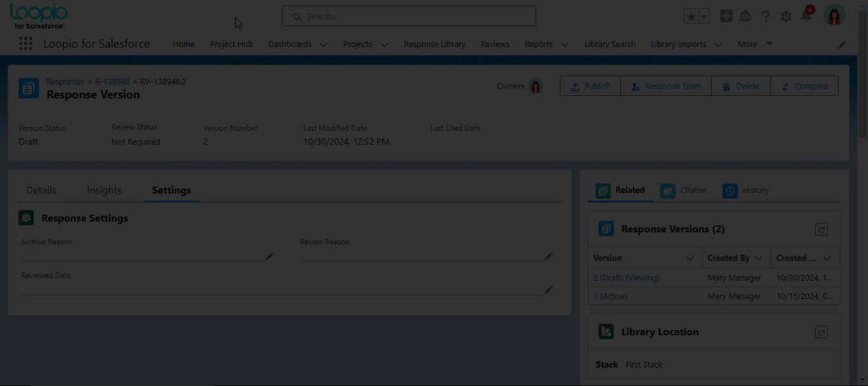
Task: Refresh the Response Versions list
Action: 822,229
